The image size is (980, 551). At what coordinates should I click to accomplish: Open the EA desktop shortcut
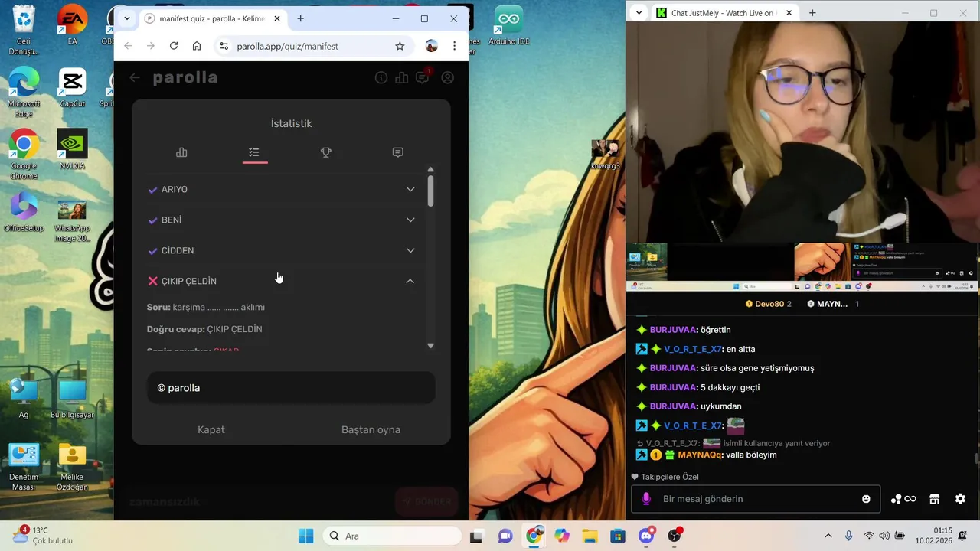tap(72, 25)
